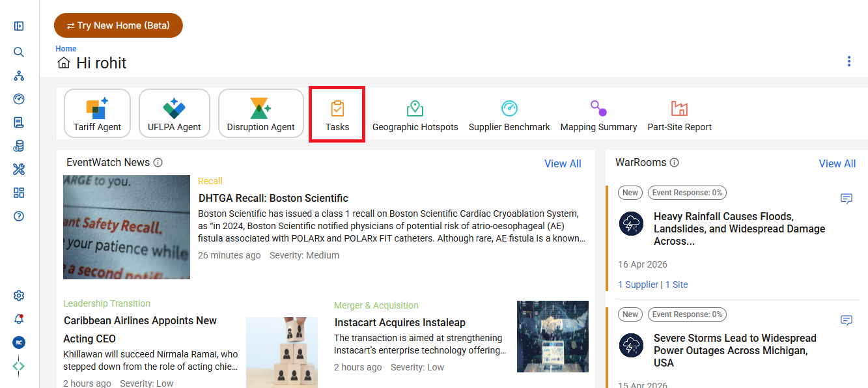Open the Tariff Agent tile
Screen dimensions: 868x388
pos(97,113)
